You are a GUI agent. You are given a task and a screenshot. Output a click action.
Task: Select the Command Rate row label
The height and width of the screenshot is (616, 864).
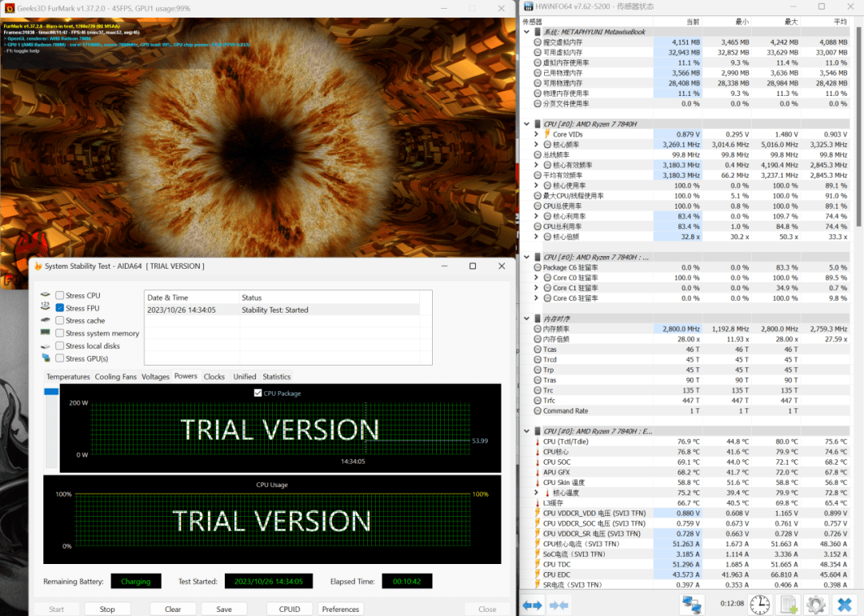point(566,411)
